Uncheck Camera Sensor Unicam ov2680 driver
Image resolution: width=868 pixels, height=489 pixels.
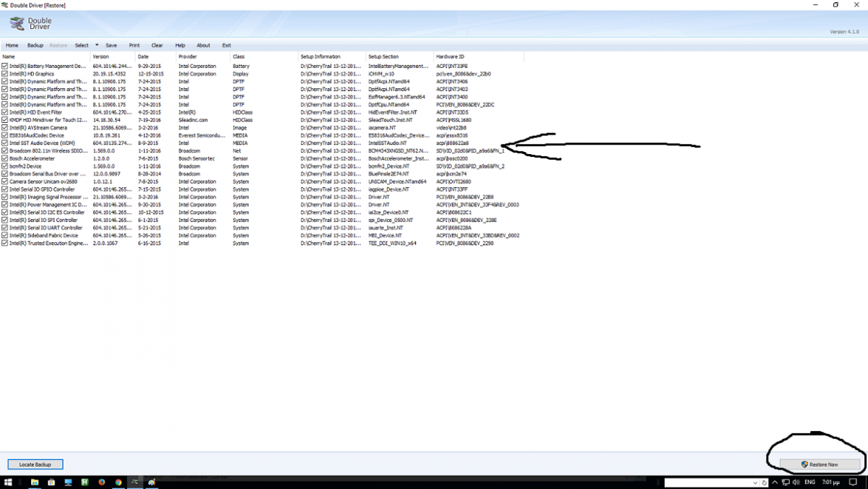coord(5,182)
